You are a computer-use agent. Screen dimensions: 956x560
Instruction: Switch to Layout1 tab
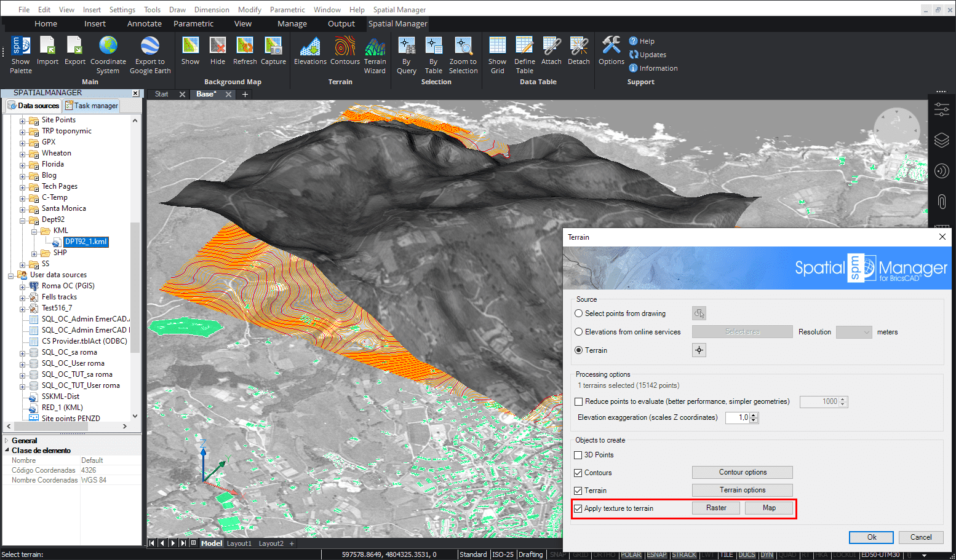[239, 543]
